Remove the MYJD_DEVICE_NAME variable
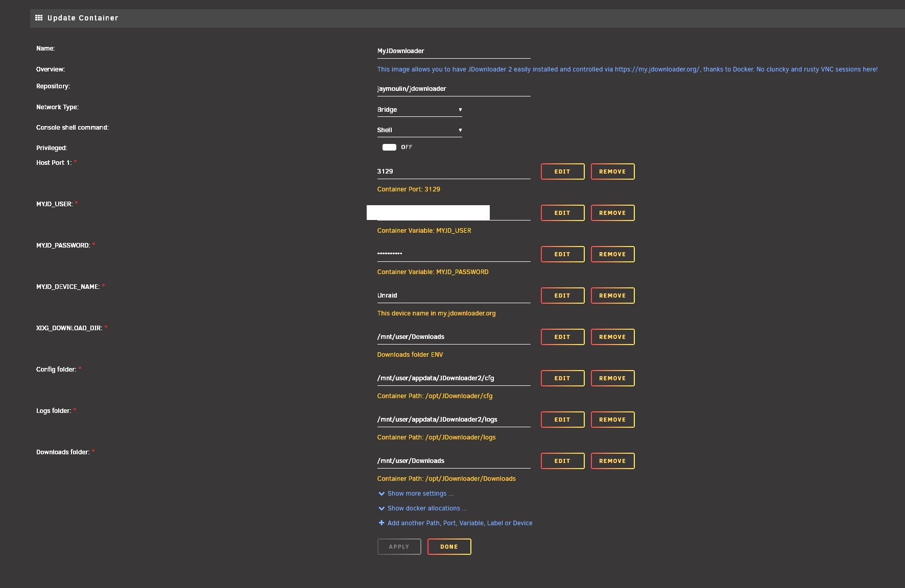Image resolution: width=905 pixels, height=588 pixels. pyautogui.click(x=612, y=296)
